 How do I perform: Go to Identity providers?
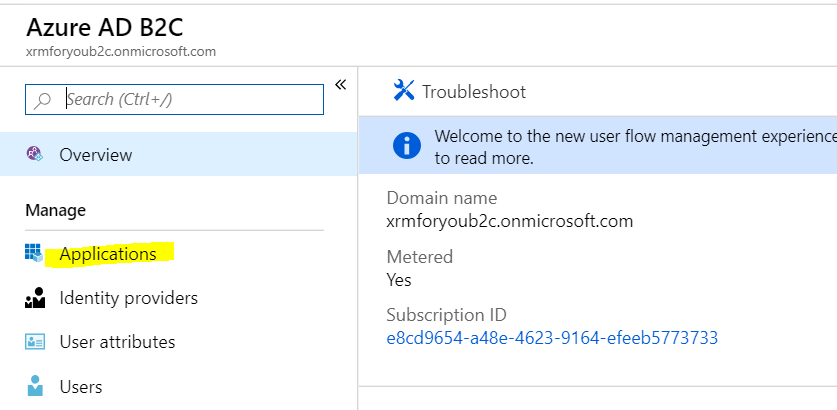(128, 298)
